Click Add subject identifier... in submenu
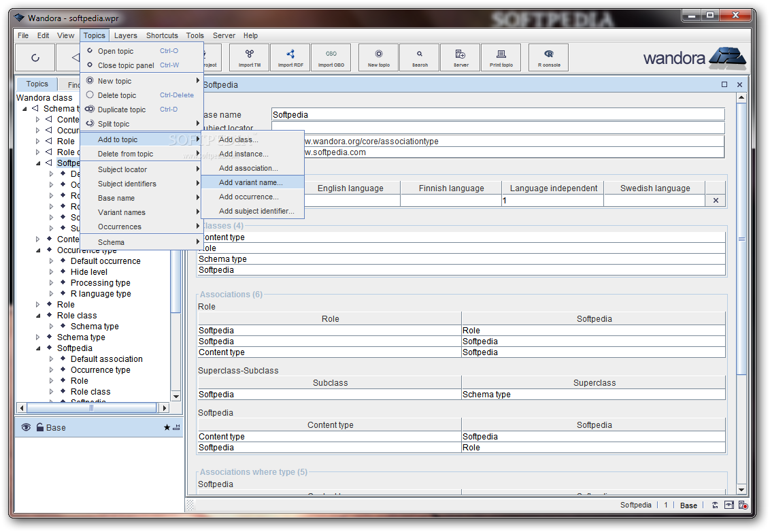Screen dimensions: 770x532 [253, 211]
